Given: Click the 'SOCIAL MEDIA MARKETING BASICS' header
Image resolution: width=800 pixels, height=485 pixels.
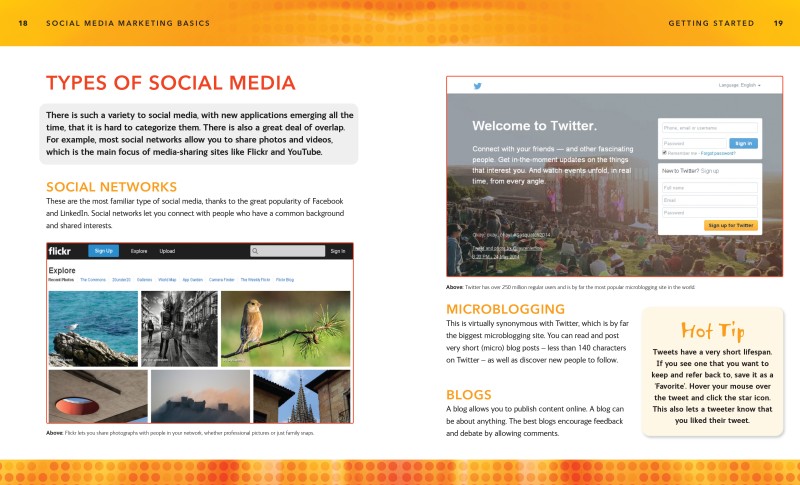Looking at the screenshot, I should (x=128, y=23).
